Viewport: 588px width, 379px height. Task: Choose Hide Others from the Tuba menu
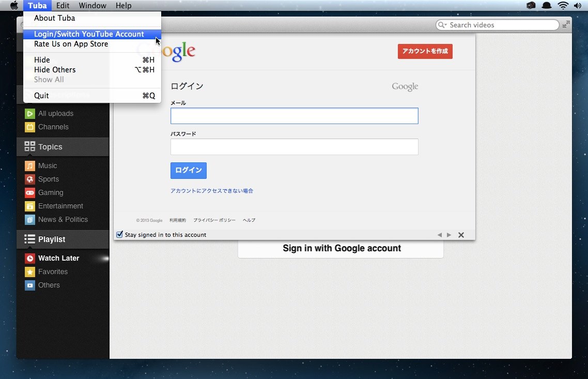pyautogui.click(x=92, y=70)
